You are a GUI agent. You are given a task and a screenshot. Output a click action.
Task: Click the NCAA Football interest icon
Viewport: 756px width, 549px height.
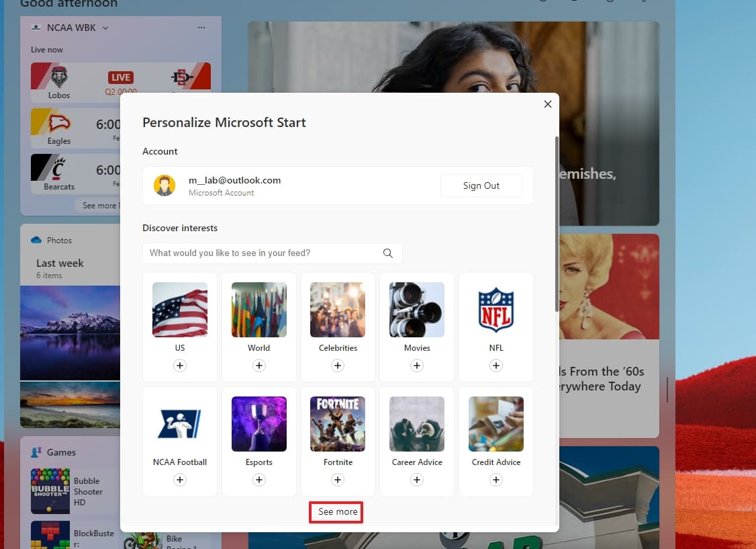pos(179,423)
